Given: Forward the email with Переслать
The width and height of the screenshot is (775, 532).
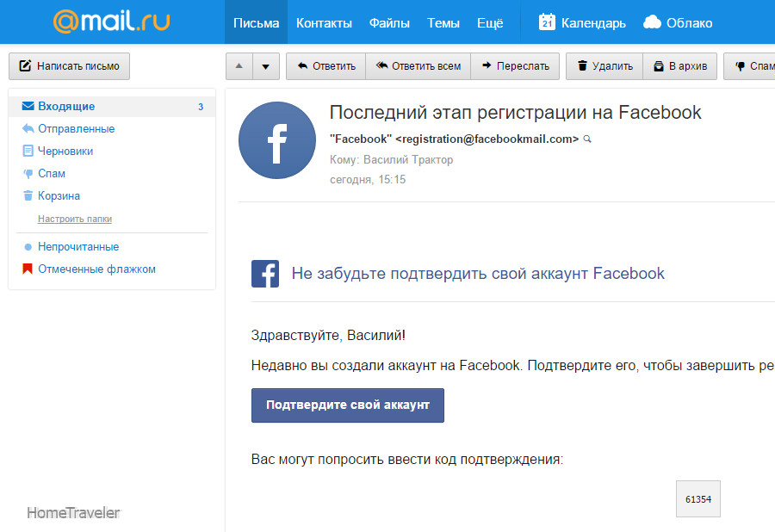Looking at the screenshot, I should 515,66.
